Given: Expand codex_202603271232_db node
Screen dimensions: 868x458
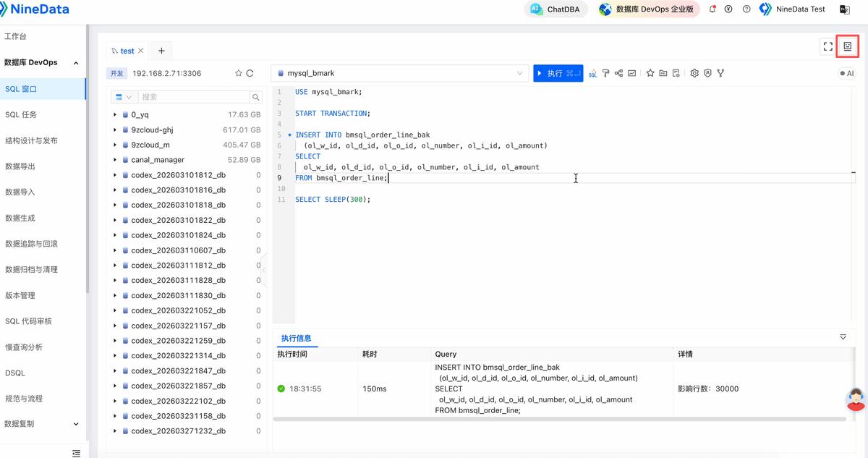Looking at the screenshot, I should pyautogui.click(x=115, y=431).
